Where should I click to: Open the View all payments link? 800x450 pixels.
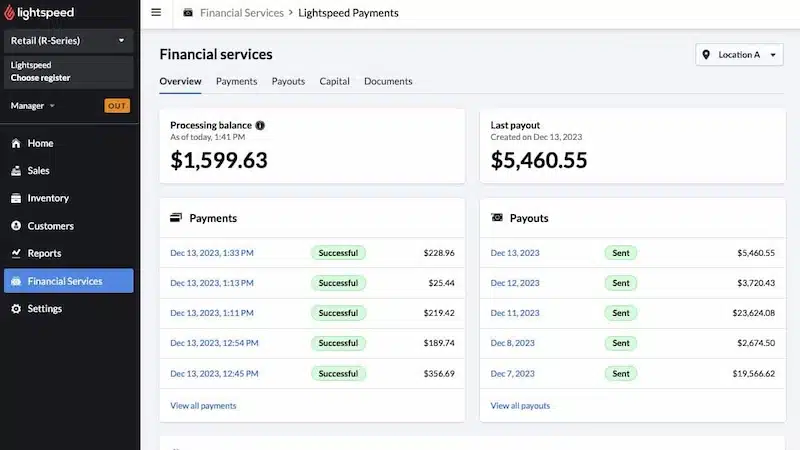click(x=203, y=406)
